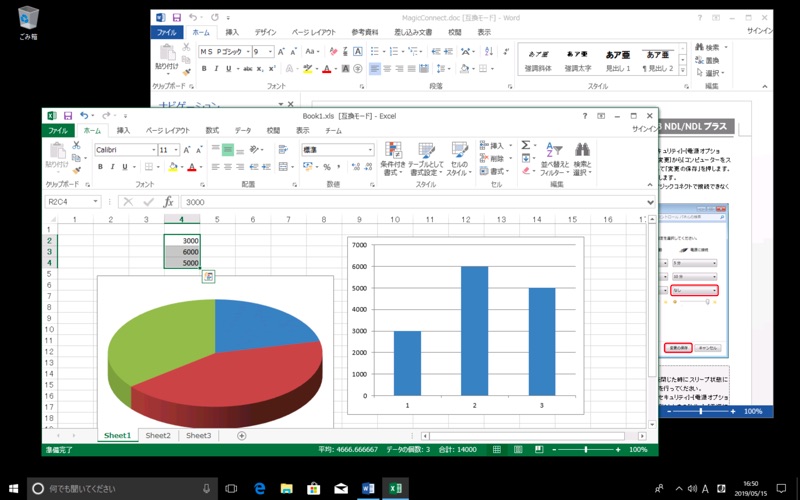This screenshot has height=500, width=800.
Task: Cut selection with Excel scissors icon
Action: tap(76, 145)
